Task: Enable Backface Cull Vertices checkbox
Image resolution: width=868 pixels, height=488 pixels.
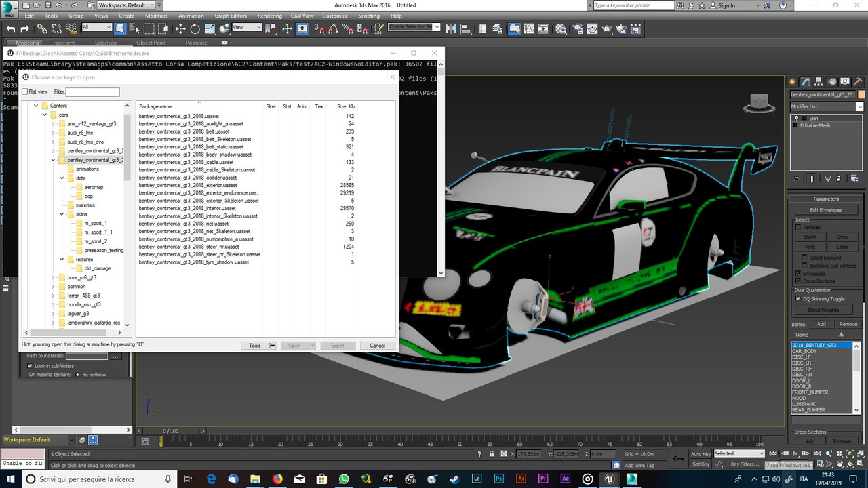Action: 805,266
